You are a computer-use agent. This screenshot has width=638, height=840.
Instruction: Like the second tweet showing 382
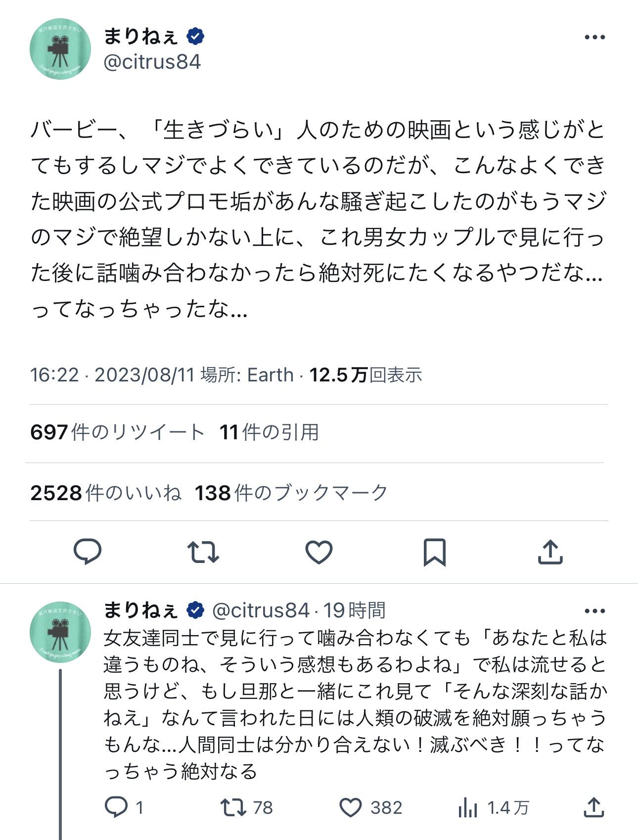pos(351,807)
